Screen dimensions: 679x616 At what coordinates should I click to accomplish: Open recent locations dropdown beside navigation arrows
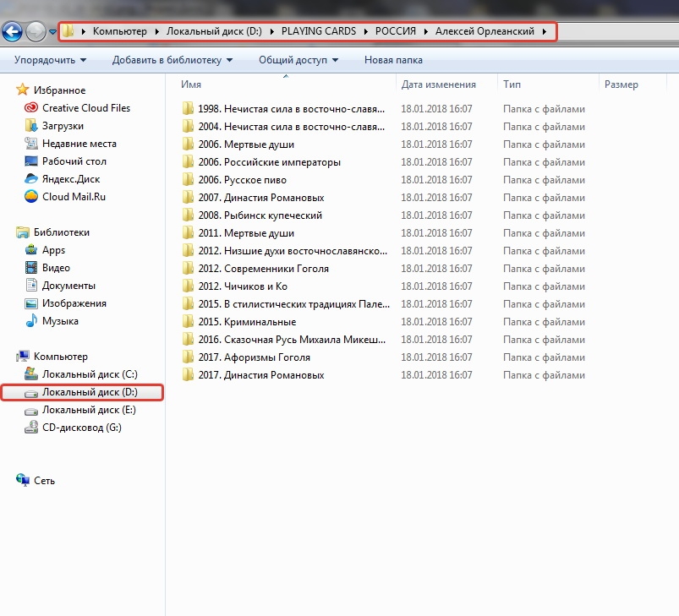tap(52, 31)
